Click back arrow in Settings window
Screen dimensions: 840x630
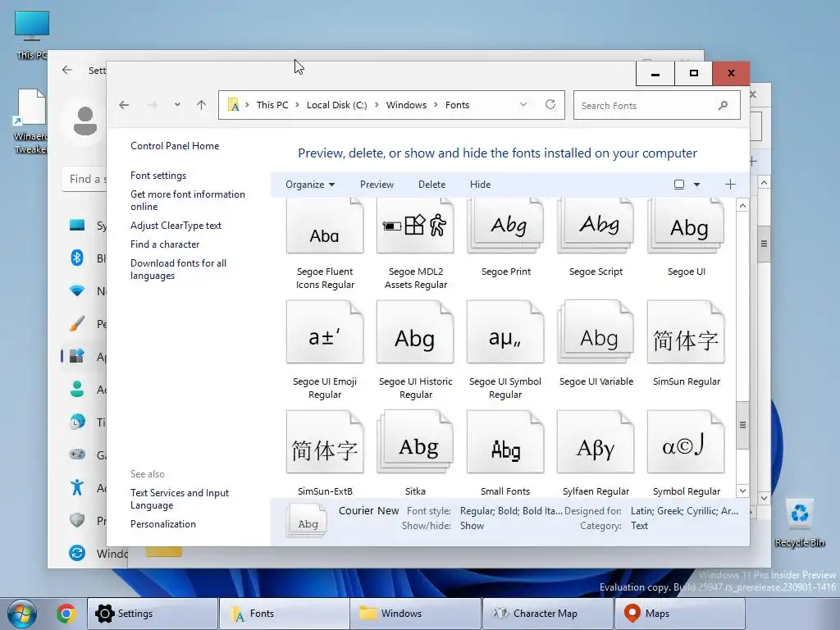coord(67,71)
